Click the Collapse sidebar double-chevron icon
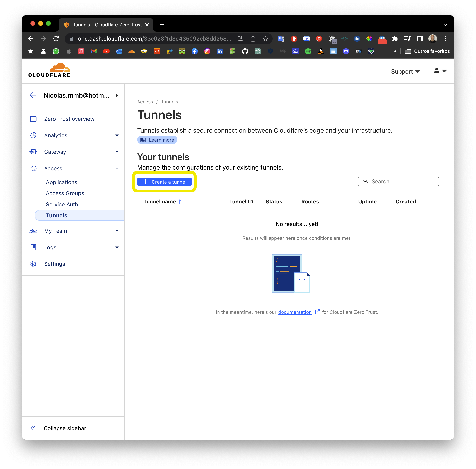This screenshot has height=469, width=476. 33,428
